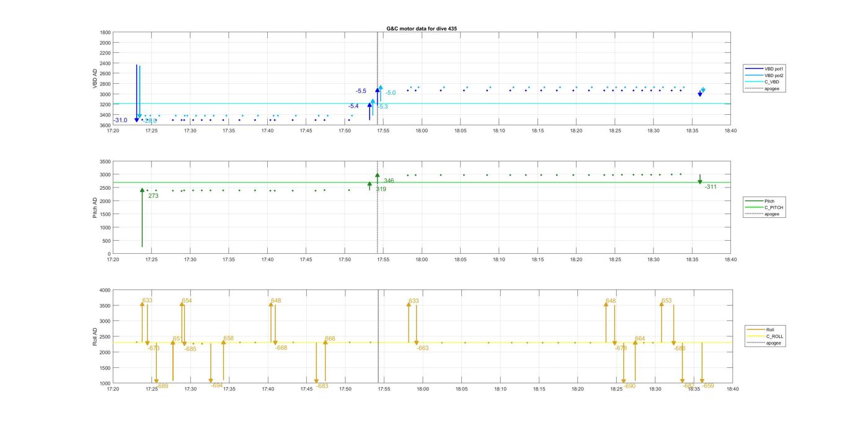The image size is (868, 430).
Task: Click the '668' roll data label
Action: tap(330, 339)
